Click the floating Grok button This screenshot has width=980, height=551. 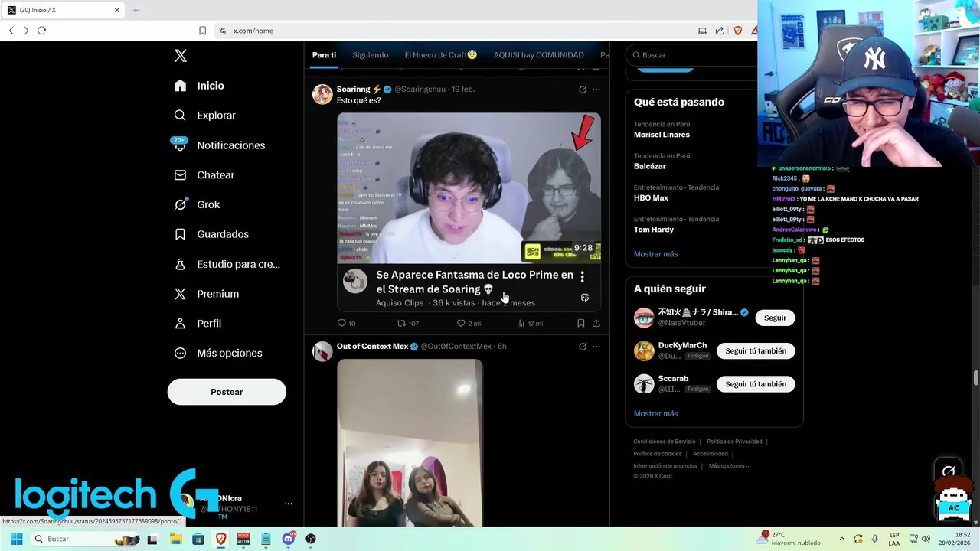(x=949, y=471)
